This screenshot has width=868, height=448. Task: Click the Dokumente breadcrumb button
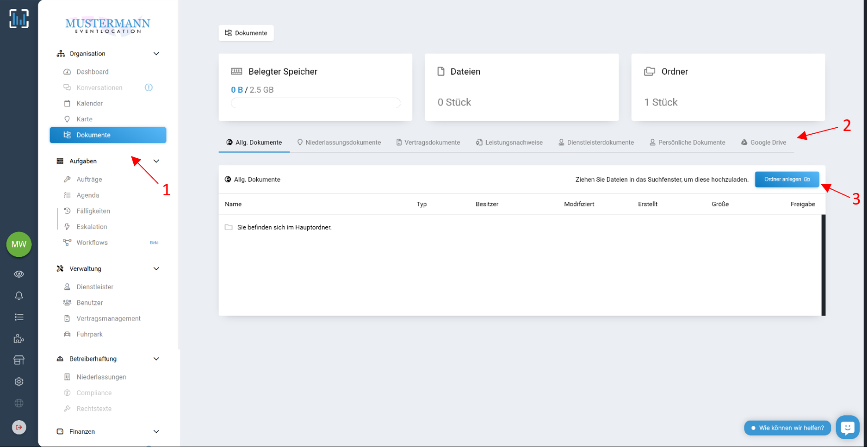pyautogui.click(x=246, y=33)
